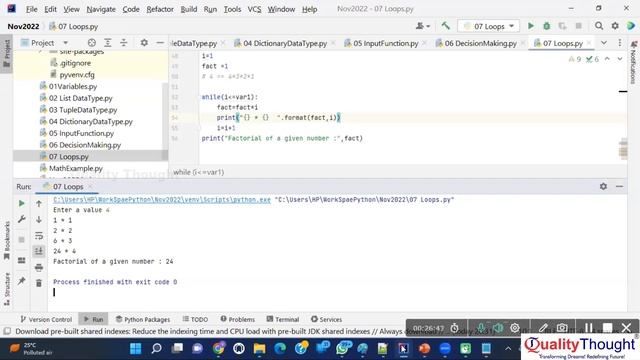This screenshot has height=360, width=640.
Task: Switch to 06 DecisionMaking.py tab
Action: (x=480, y=43)
